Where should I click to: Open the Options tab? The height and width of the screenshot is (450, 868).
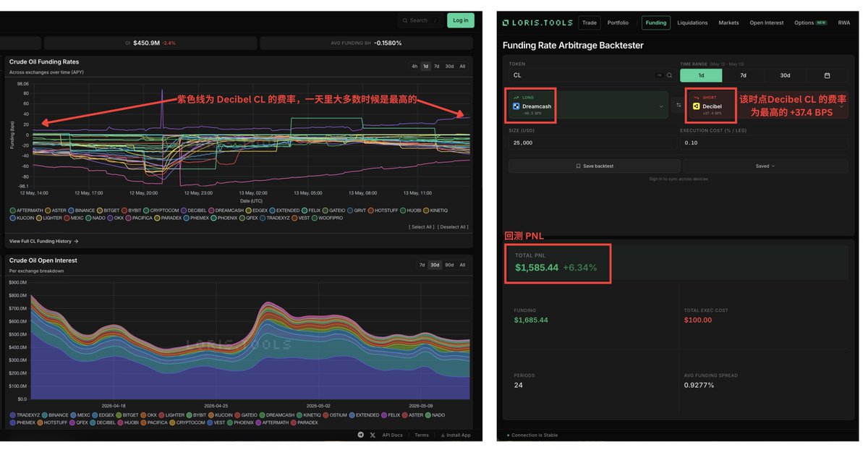(810, 23)
